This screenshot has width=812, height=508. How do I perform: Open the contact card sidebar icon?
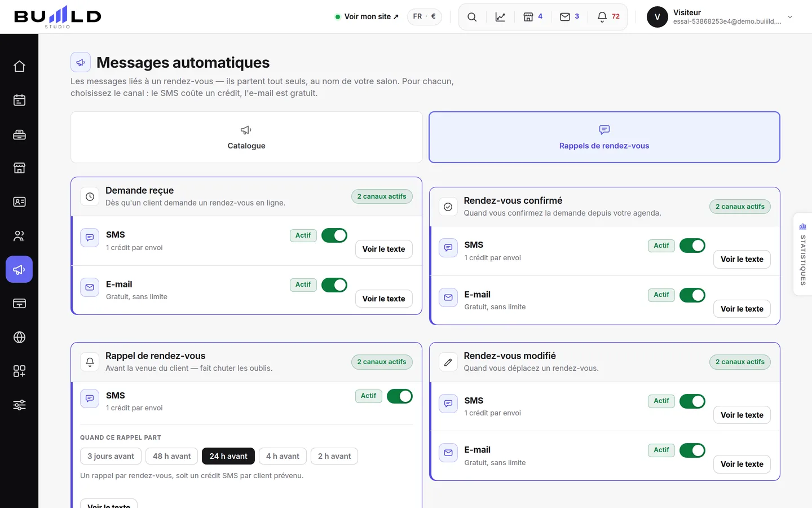tap(19, 202)
